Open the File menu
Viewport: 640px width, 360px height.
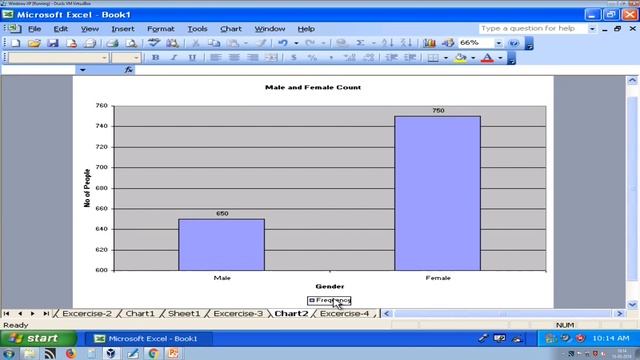point(34,29)
